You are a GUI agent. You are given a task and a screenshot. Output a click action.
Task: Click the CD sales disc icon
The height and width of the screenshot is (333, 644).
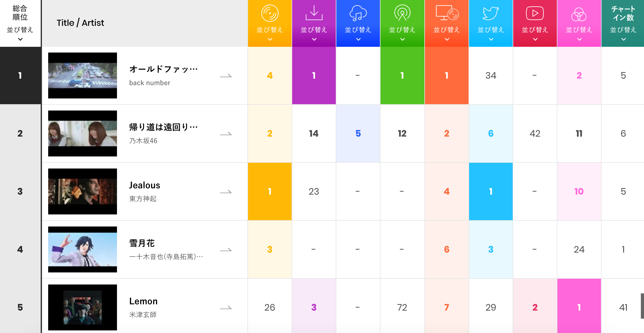[x=270, y=13]
